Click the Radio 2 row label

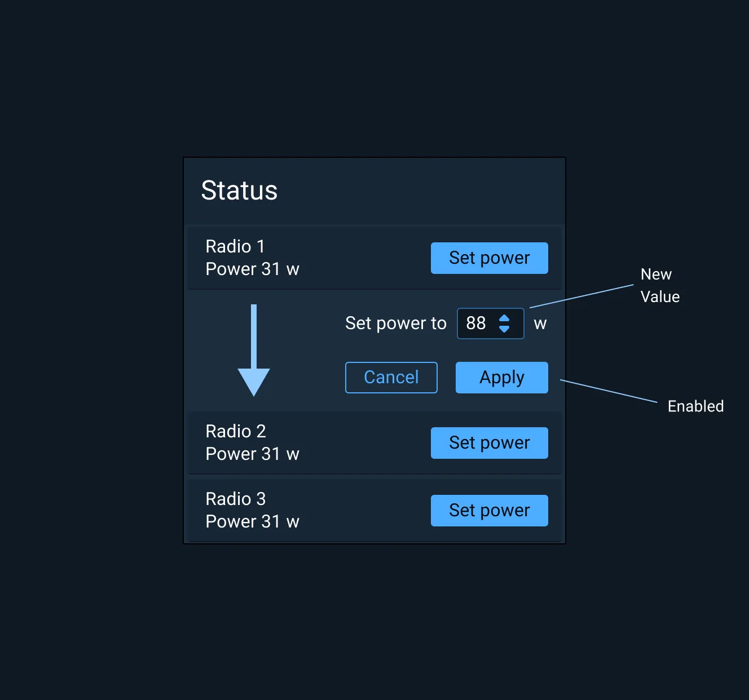[235, 431]
